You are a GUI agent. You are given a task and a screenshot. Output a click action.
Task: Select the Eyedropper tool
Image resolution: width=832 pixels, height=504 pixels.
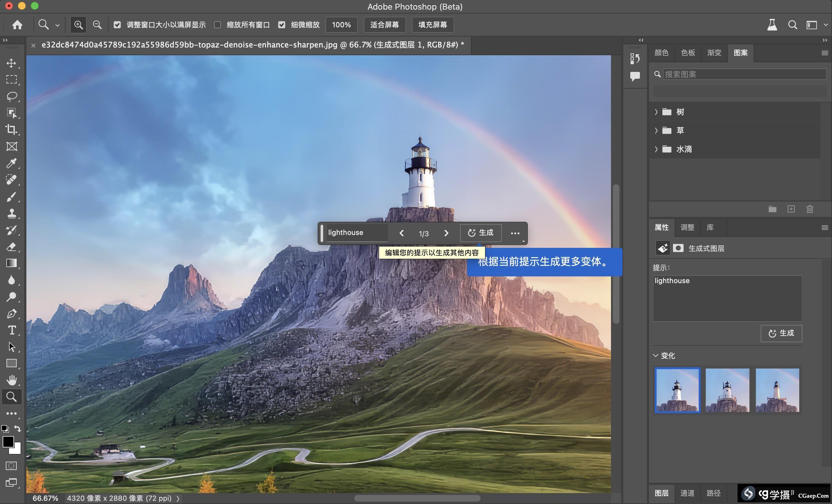(12, 163)
